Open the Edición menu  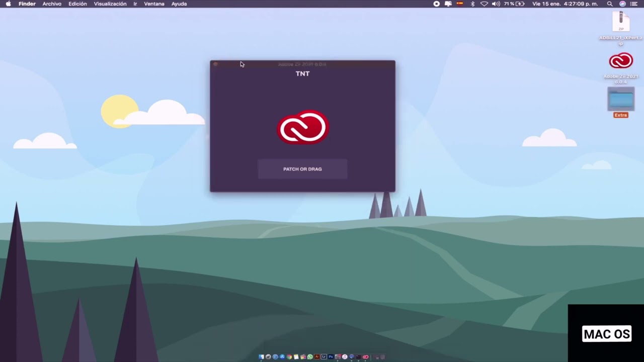tap(77, 4)
